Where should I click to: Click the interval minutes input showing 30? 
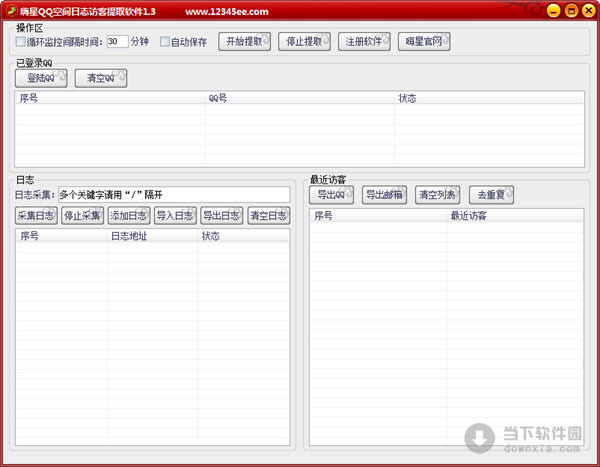(117, 41)
